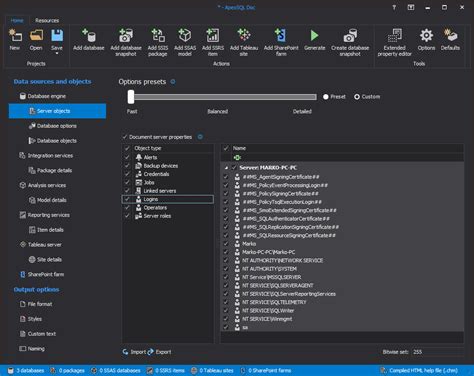Select Analysis services in the sidebar

point(47,185)
